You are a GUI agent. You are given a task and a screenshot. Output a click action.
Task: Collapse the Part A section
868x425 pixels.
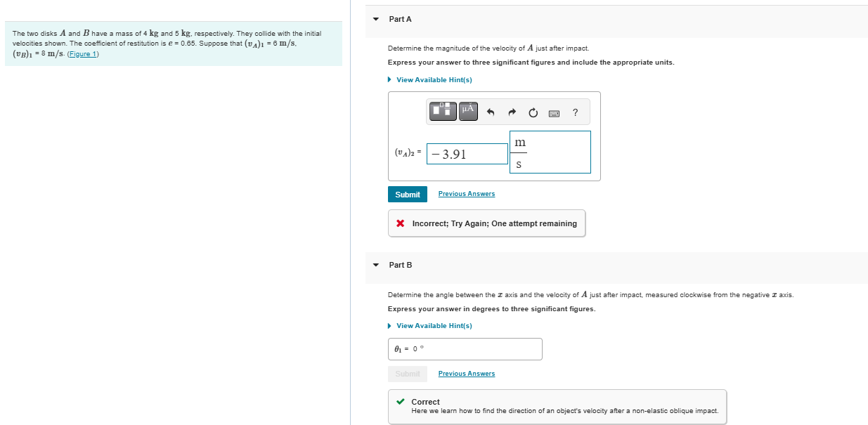point(375,19)
